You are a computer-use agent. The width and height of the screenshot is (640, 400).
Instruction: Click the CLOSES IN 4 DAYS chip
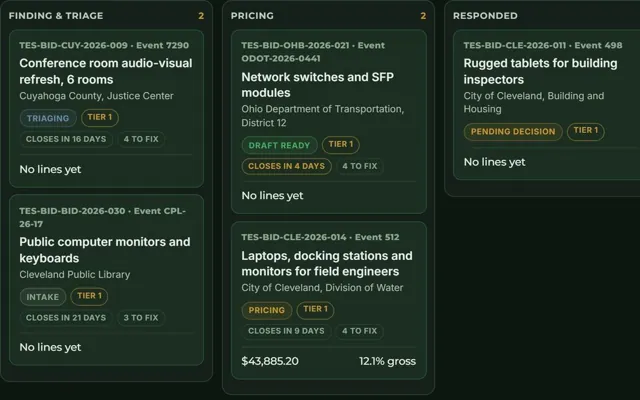tap(287, 166)
